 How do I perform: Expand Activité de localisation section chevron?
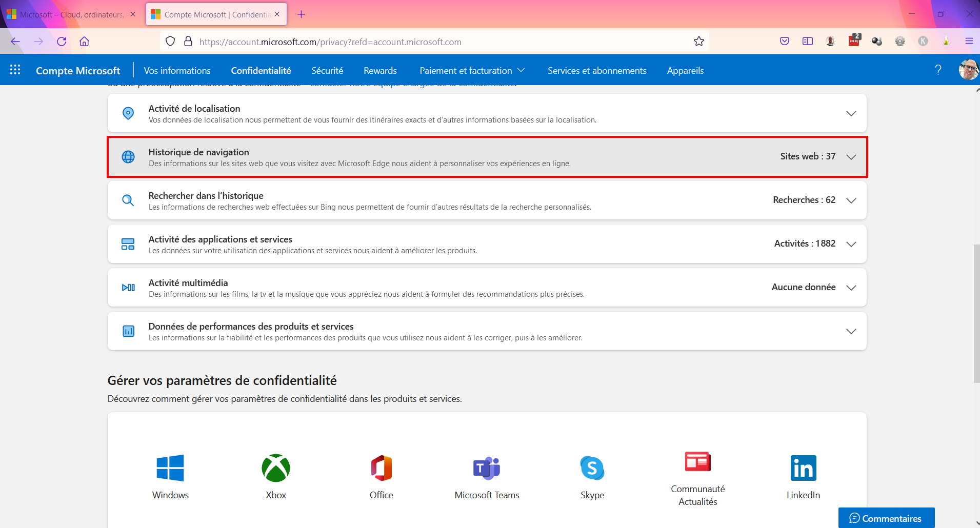tap(851, 113)
